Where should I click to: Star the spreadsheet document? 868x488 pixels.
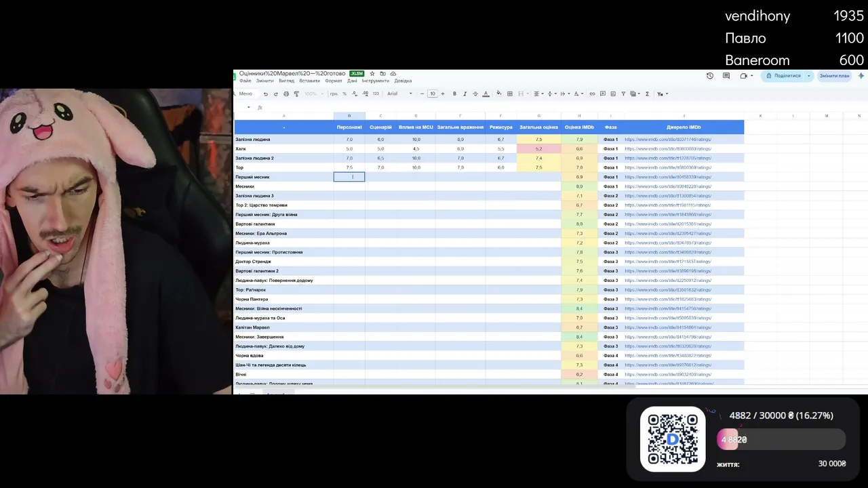(372, 73)
